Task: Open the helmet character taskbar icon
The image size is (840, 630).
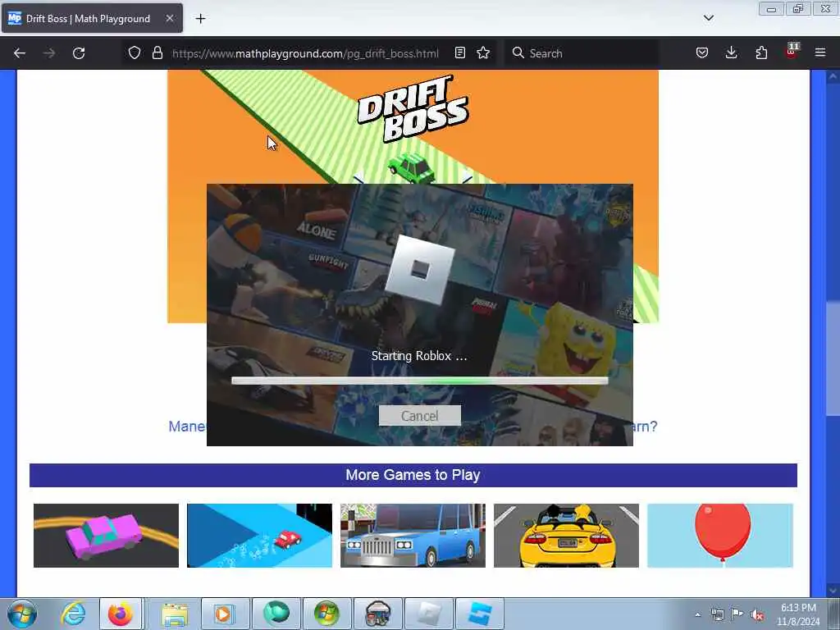Action: [x=377, y=614]
